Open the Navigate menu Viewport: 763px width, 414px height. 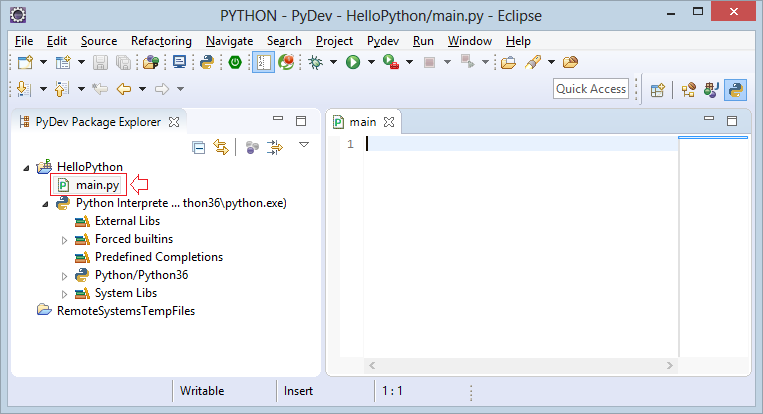coord(229,41)
